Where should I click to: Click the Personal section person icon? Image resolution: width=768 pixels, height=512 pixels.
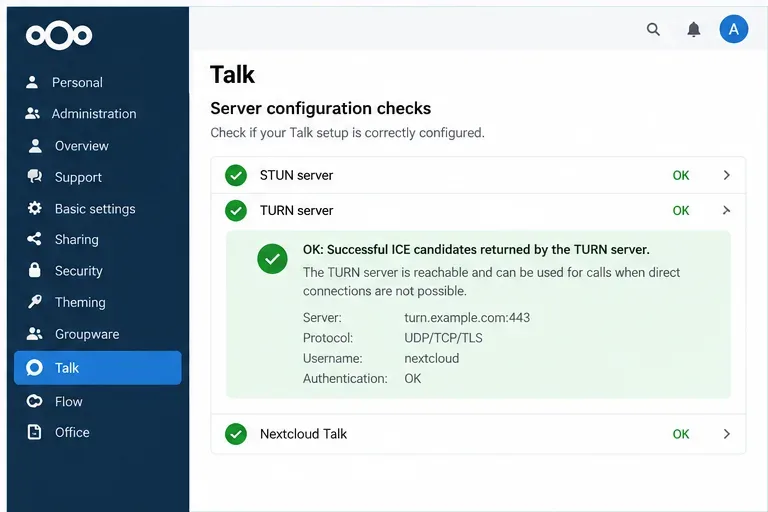coord(32,82)
